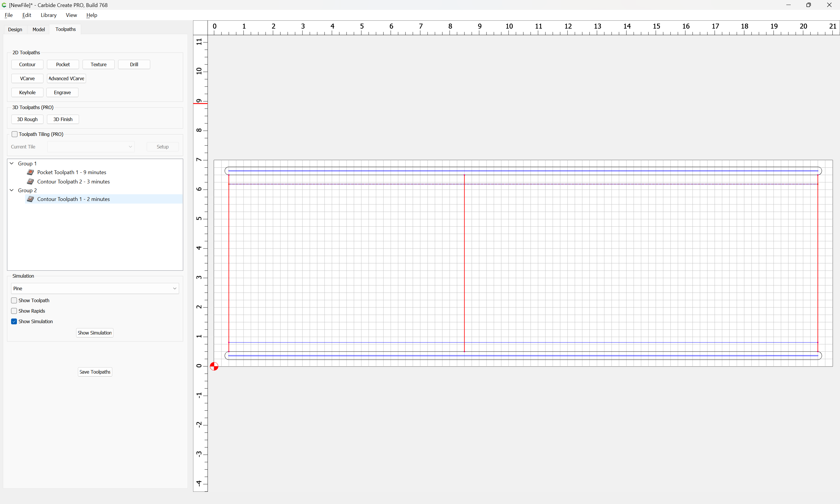Open the View menu
The image size is (840, 504).
tap(71, 15)
